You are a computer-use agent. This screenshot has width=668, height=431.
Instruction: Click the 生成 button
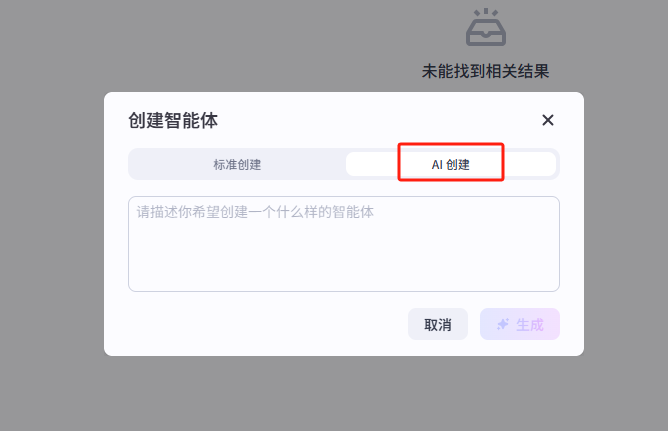[519, 324]
